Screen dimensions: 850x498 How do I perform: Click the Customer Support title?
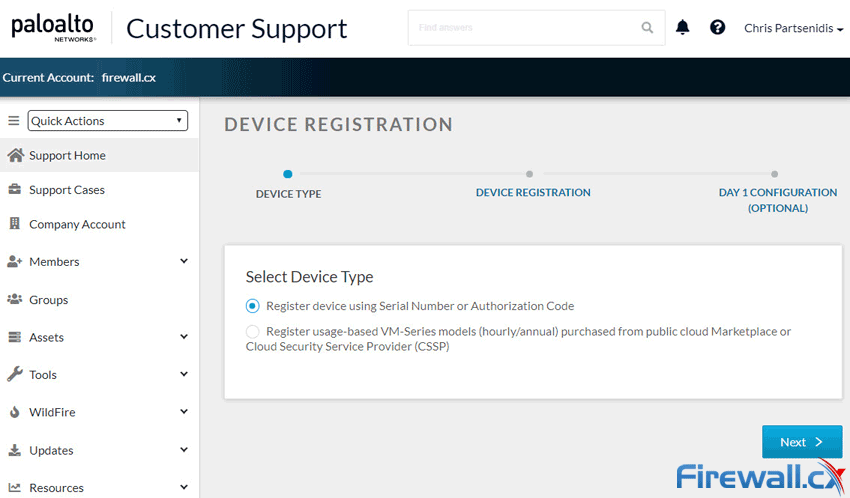236,29
